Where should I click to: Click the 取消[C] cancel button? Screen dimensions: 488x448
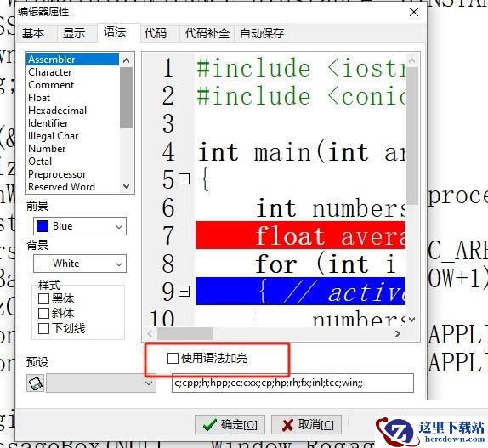click(306, 425)
